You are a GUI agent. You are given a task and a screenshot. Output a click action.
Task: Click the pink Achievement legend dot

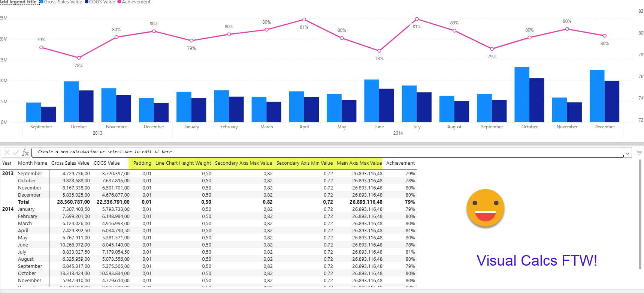click(x=120, y=2)
